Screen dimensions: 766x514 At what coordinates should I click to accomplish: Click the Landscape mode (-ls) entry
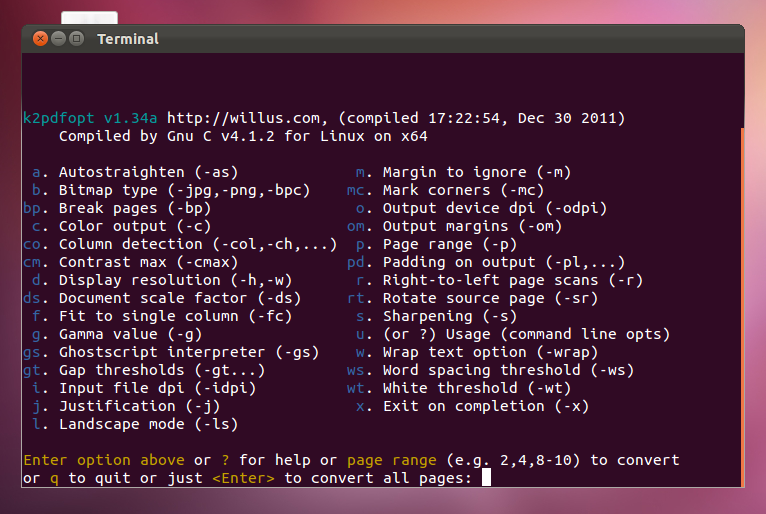tap(135, 424)
